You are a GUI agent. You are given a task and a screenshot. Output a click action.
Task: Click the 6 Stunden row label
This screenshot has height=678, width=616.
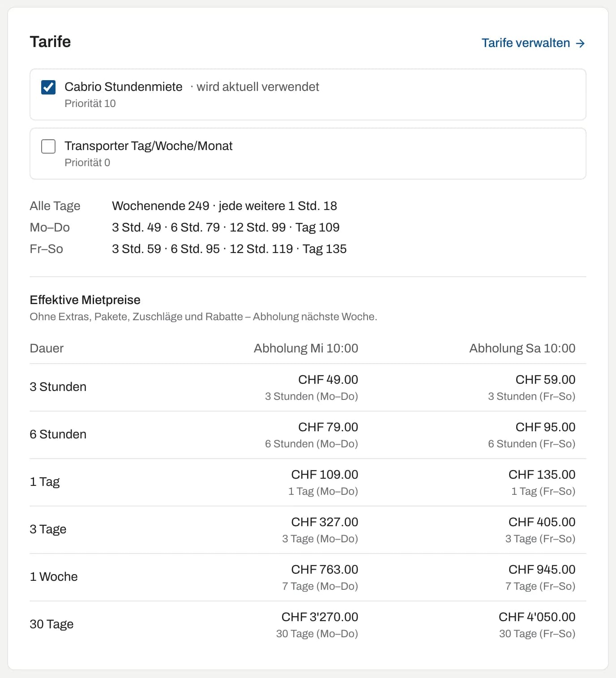58,434
